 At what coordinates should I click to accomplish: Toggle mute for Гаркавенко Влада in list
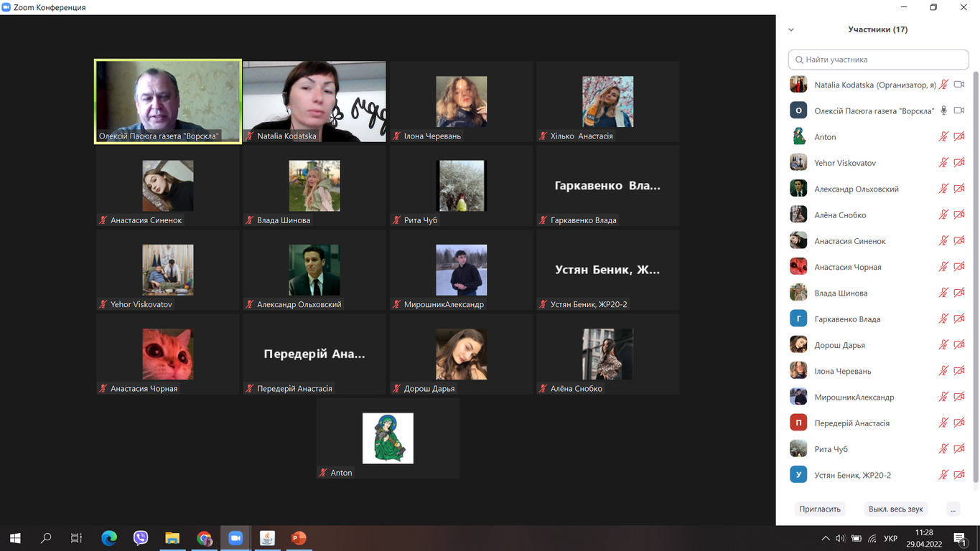click(x=943, y=319)
